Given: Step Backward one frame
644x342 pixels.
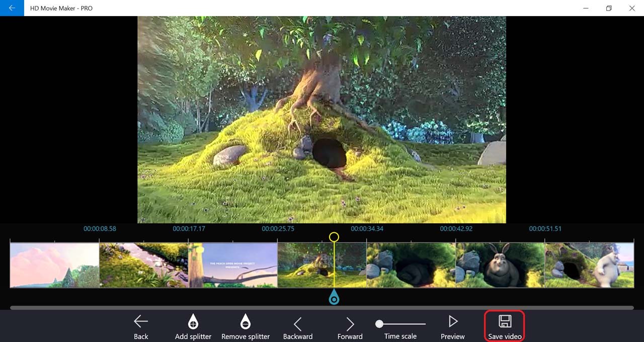Looking at the screenshot, I should [298, 326].
